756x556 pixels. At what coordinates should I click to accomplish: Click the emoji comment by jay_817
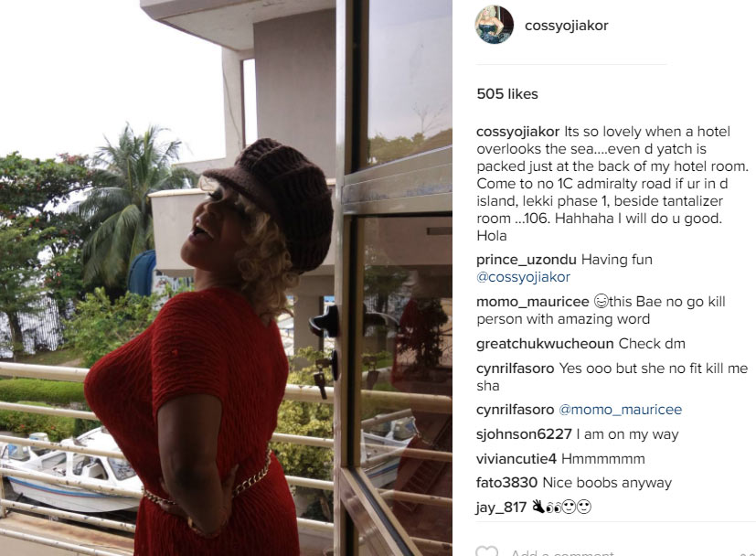click(x=561, y=507)
